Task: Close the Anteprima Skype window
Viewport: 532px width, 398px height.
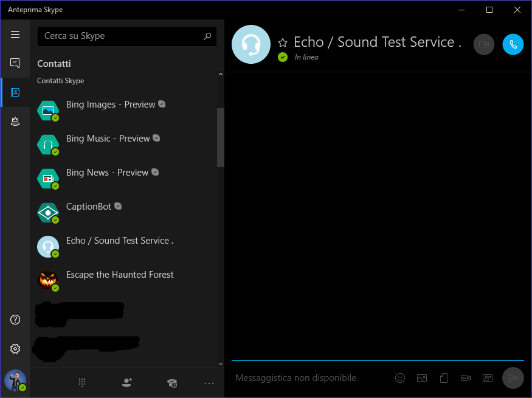Action: 517,10
